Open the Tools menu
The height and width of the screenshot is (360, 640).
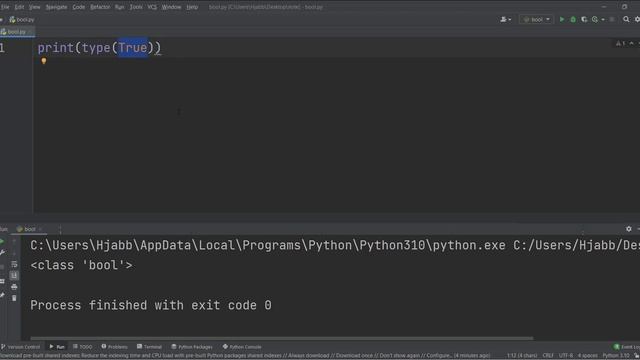pos(136,7)
